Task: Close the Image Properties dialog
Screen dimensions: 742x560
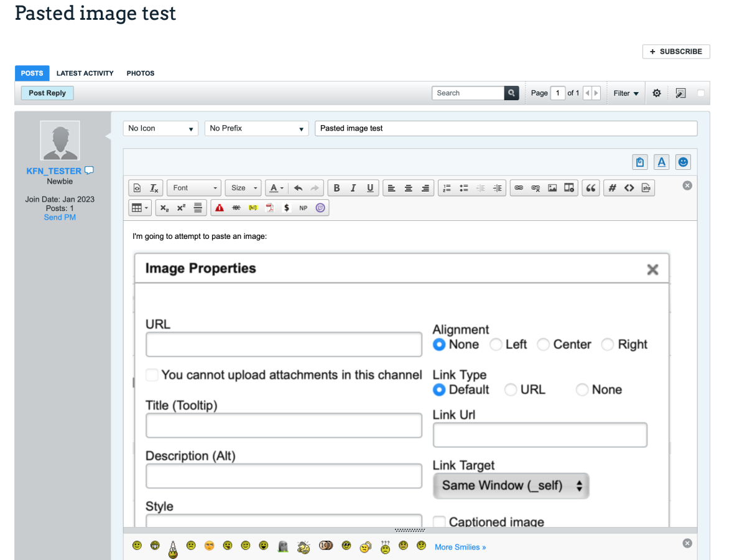Action: (652, 270)
